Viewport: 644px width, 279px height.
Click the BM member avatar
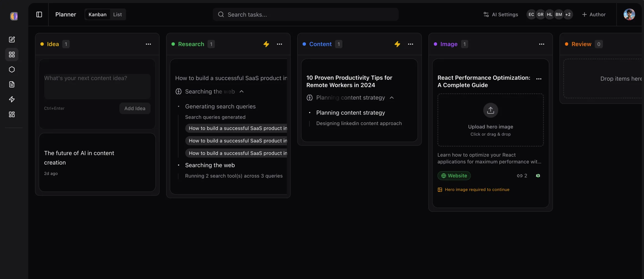559,14
